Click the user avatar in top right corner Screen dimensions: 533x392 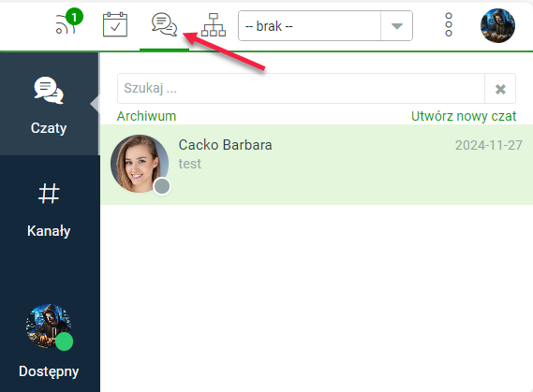[x=497, y=25]
